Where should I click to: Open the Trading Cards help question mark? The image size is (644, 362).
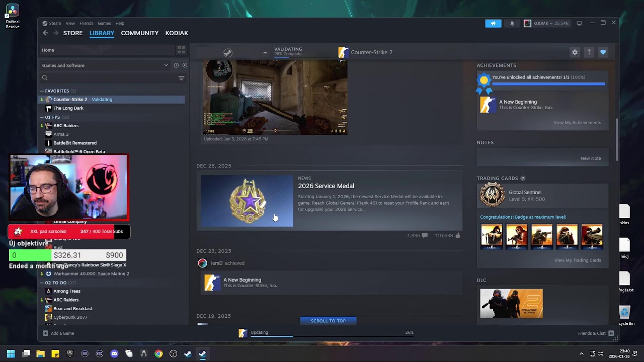tap(523, 178)
